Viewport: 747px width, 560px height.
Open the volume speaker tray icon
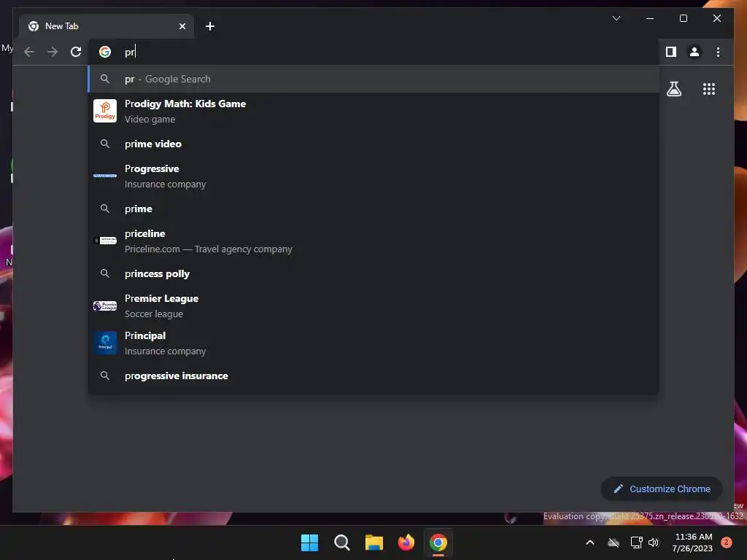point(654,542)
